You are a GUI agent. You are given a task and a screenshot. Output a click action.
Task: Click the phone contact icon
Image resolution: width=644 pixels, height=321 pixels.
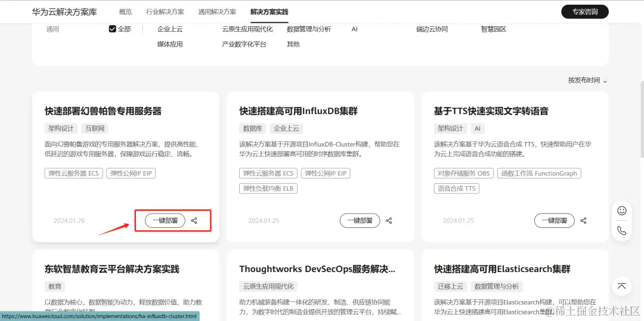pos(622,230)
